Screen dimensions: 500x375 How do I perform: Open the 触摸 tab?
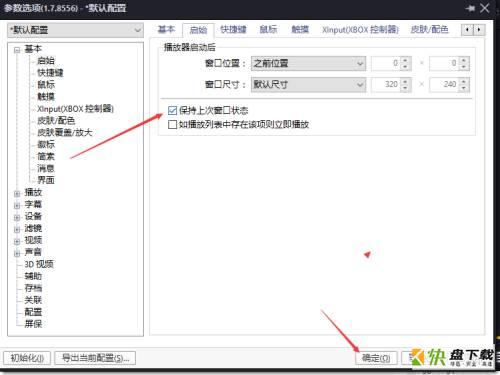300,29
